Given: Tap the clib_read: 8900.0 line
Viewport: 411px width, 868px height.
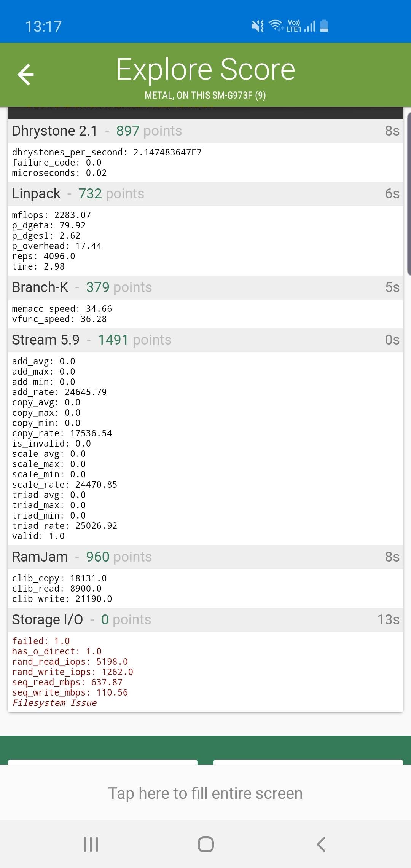Looking at the screenshot, I should pyautogui.click(x=57, y=589).
